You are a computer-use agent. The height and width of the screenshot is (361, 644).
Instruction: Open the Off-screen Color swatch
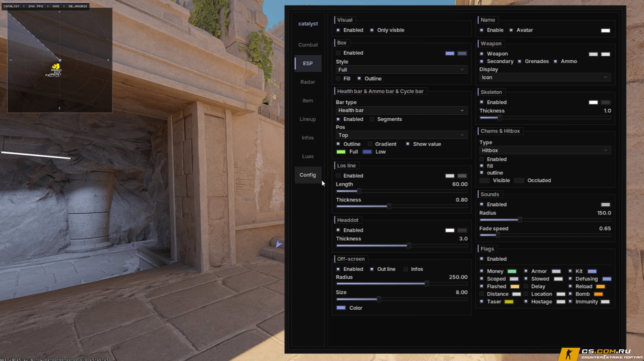pyautogui.click(x=341, y=308)
